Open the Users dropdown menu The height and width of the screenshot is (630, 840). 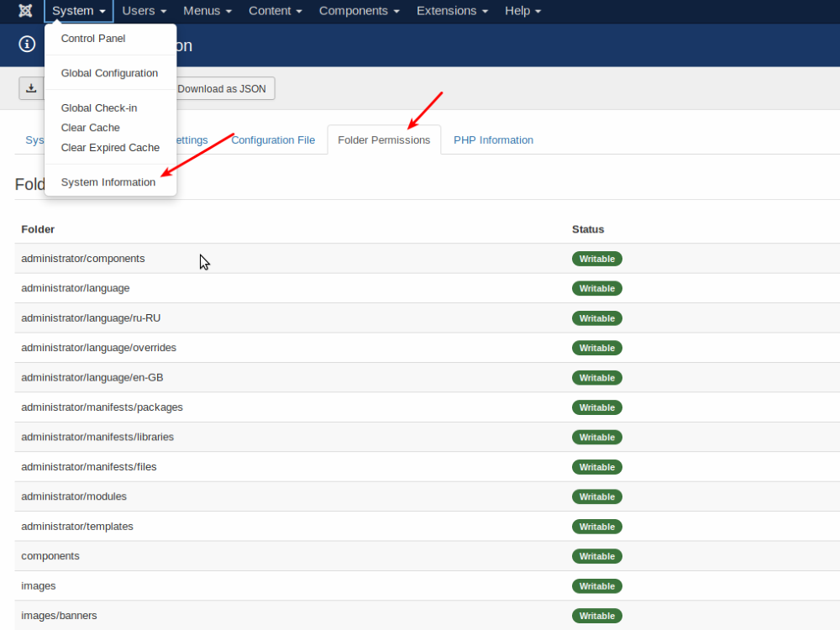tap(144, 11)
